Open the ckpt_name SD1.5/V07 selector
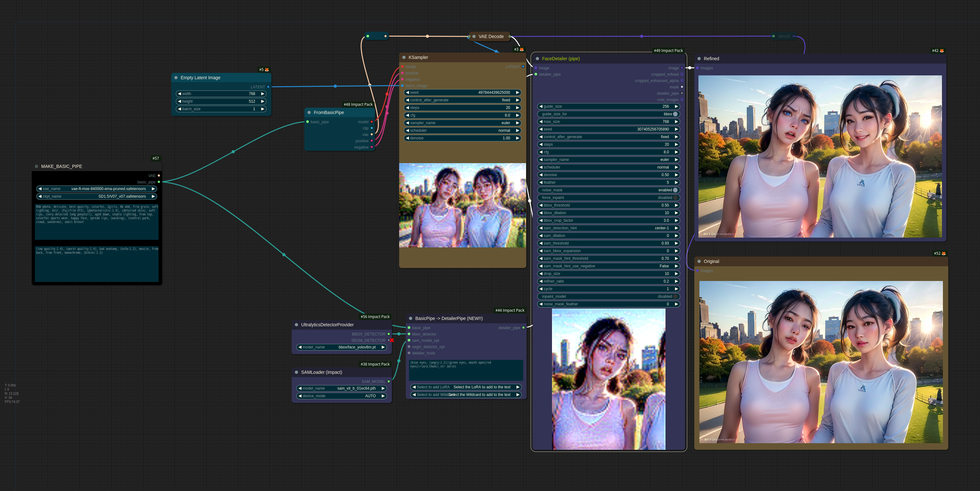Viewport: 980px width, 491px height. click(97, 196)
